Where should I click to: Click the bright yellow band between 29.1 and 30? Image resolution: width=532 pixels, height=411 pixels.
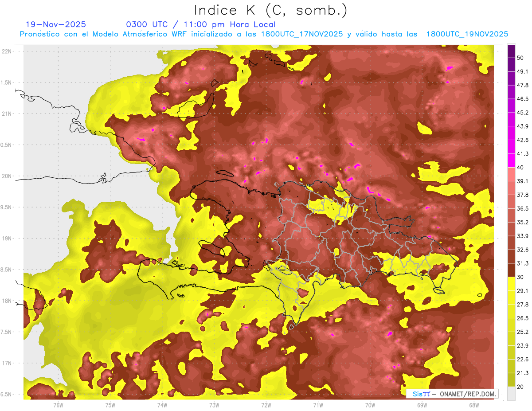tap(511, 284)
